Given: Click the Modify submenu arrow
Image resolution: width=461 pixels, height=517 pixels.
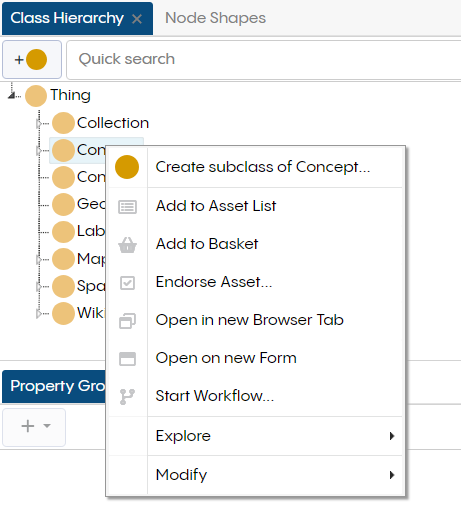Looking at the screenshot, I should pyautogui.click(x=392, y=475).
